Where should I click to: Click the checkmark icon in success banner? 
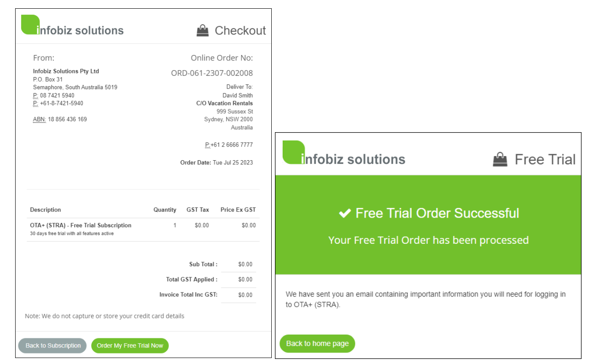[345, 213]
